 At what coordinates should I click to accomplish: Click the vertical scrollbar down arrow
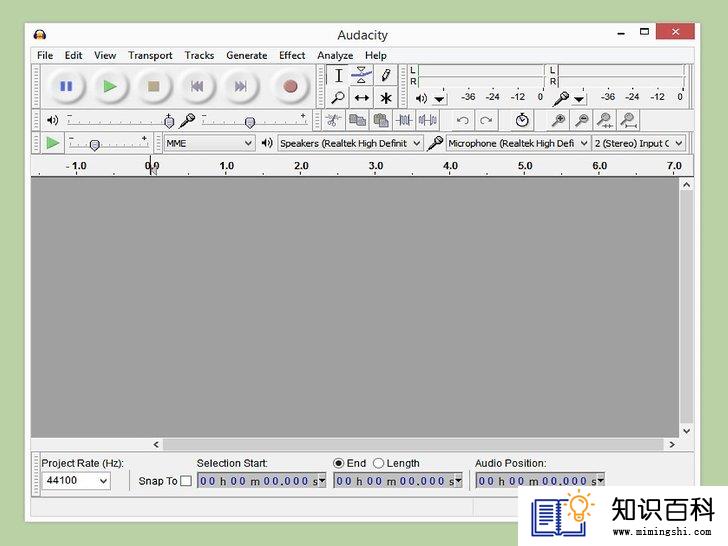[687, 431]
